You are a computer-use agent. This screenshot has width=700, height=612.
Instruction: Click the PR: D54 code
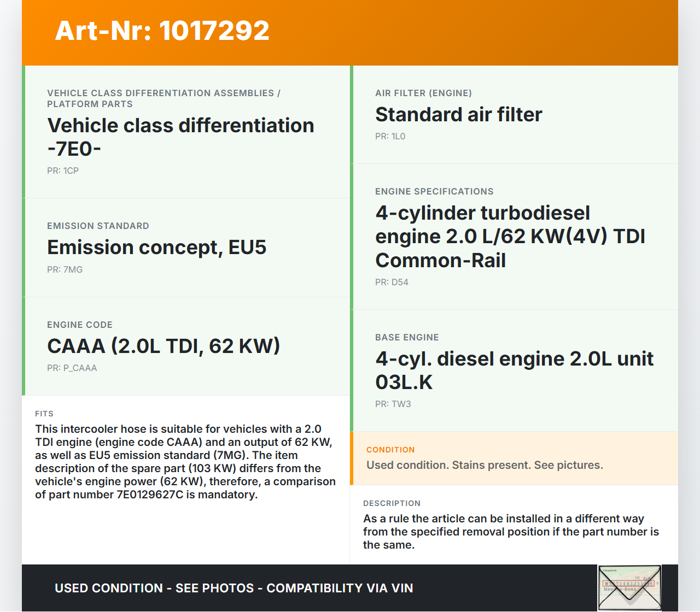coord(392,282)
